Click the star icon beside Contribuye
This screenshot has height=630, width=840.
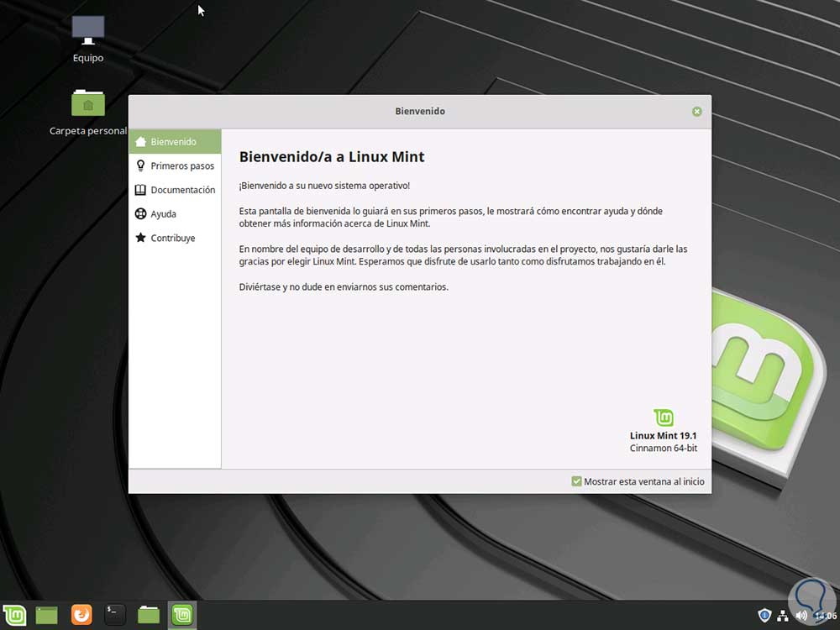(x=140, y=238)
